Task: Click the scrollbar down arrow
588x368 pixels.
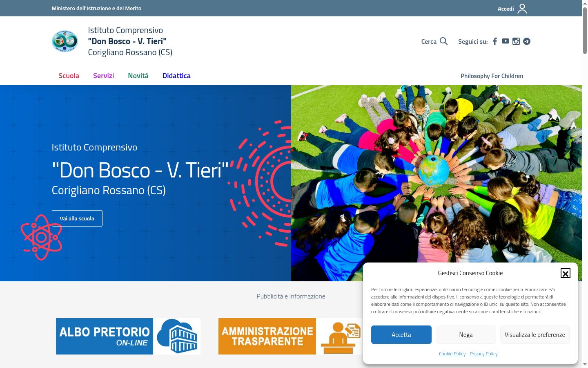Action: point(585,364)
